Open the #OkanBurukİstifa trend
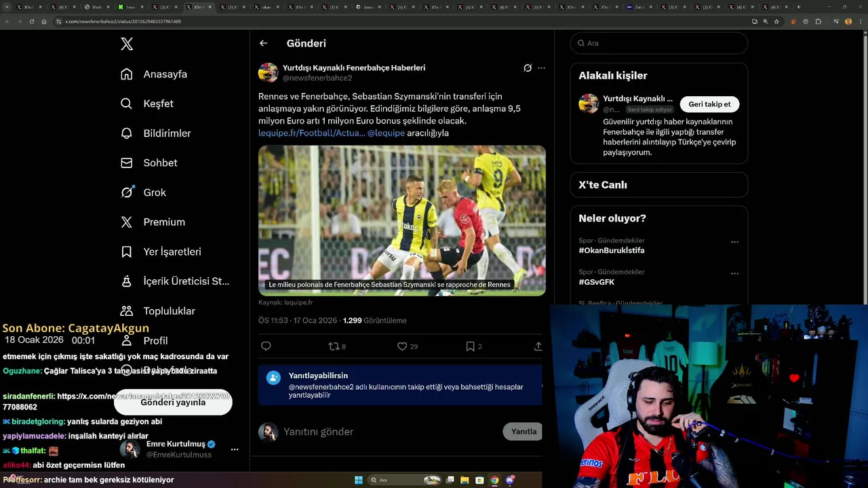 click(612, 251)
